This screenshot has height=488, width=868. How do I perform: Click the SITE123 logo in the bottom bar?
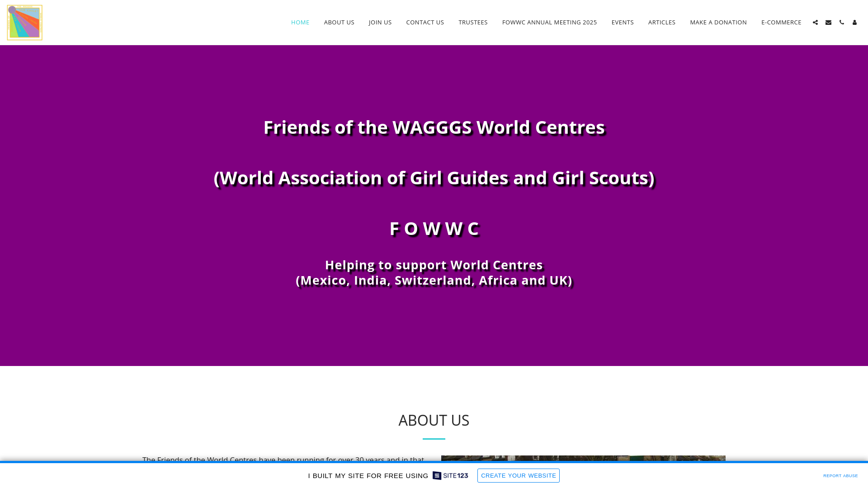tap(450, 475)
